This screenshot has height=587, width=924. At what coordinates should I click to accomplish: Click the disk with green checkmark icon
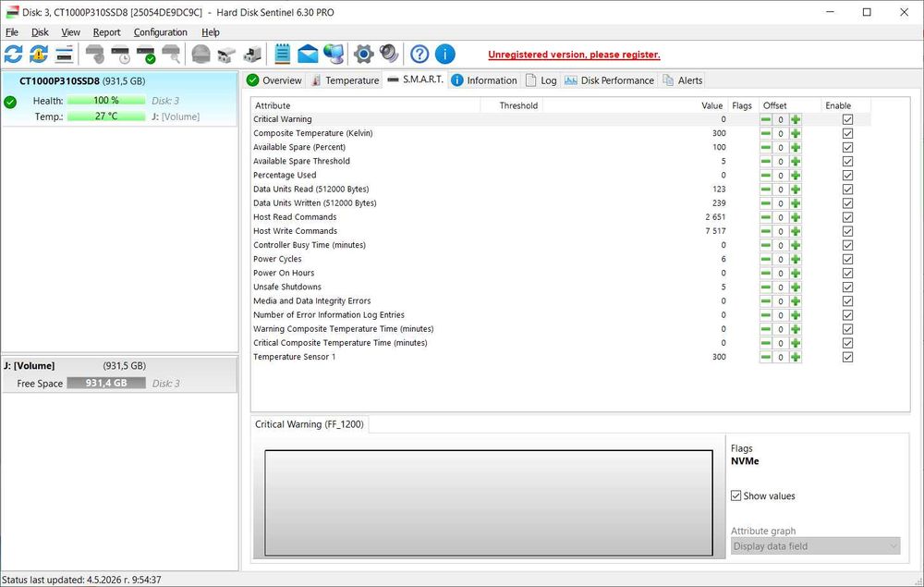pos(146,55)
